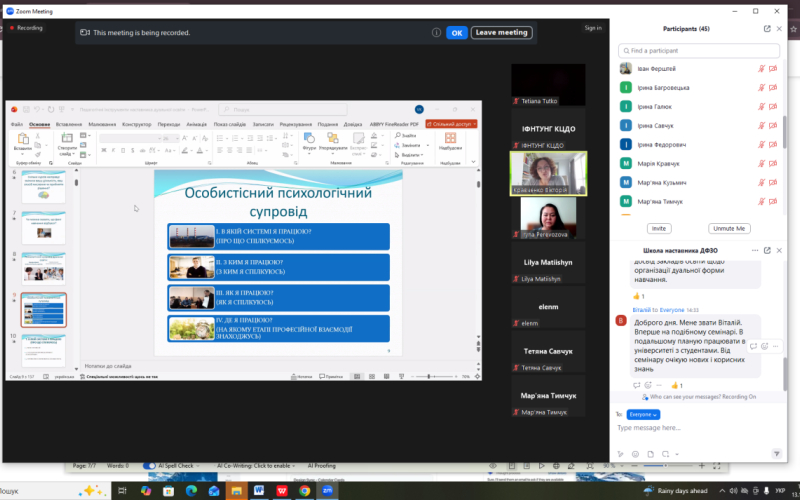Screen dimensions: 800x500
Task: Add emoji reaction below Віталій's message
Action: tap(648, 386)
